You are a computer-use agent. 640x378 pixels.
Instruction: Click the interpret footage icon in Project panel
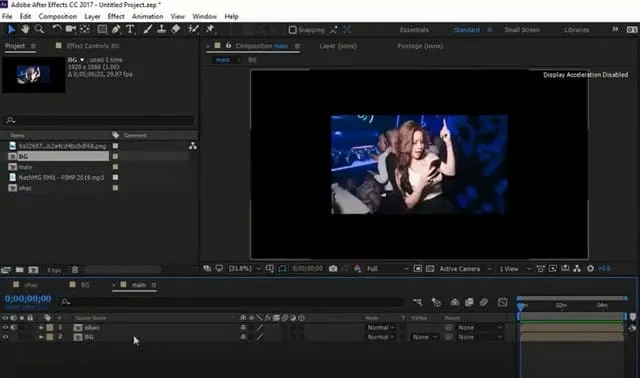(6, 270)
